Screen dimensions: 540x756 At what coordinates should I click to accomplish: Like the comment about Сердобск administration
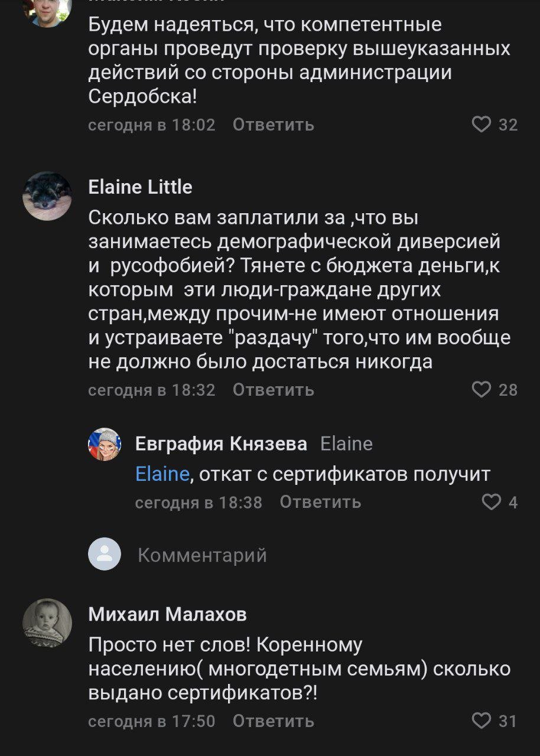click(482, 125)
